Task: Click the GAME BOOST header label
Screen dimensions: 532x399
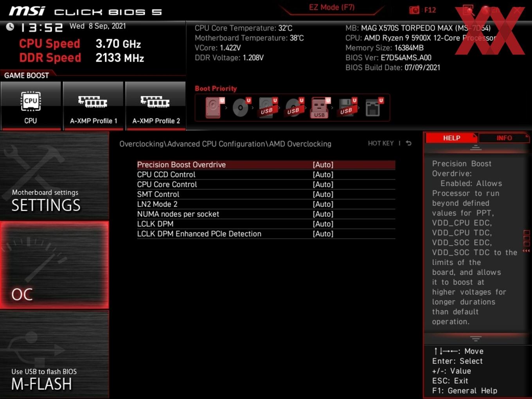Action: 27,75
